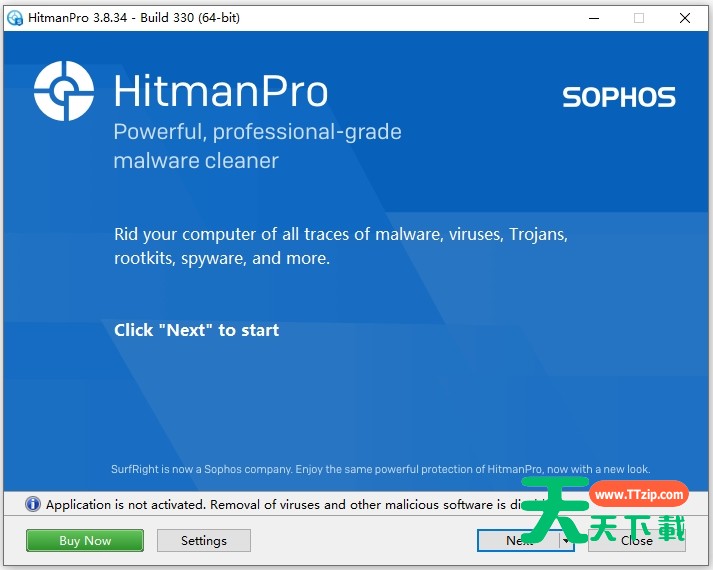Click the "Application is not activated" message
The height and width of the screenshot is (570, 713).
[x=296, y=505]
